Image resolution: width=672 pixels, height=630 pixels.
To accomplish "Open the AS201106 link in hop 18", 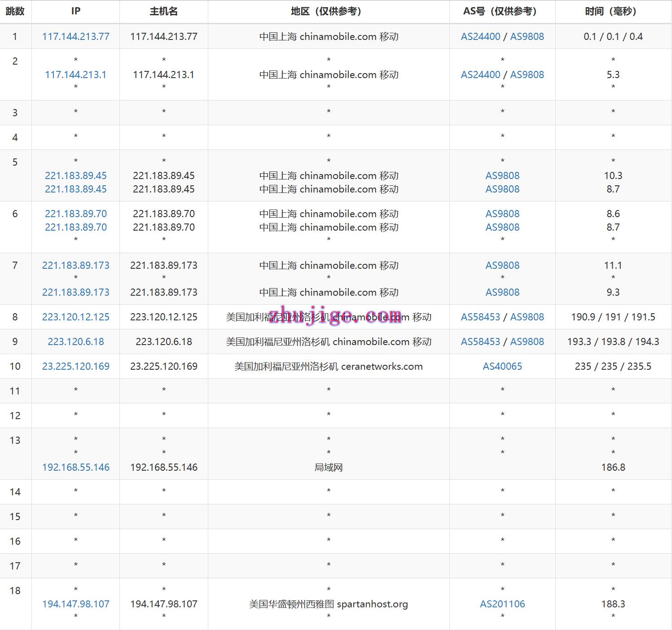I will pyautogui.click(x=502, y=604).
